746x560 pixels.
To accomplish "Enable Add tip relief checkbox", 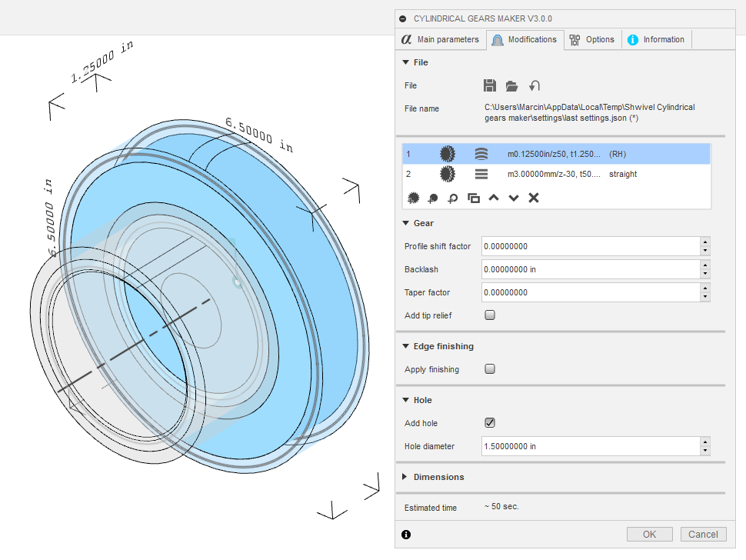I will [x=490, y=315].
